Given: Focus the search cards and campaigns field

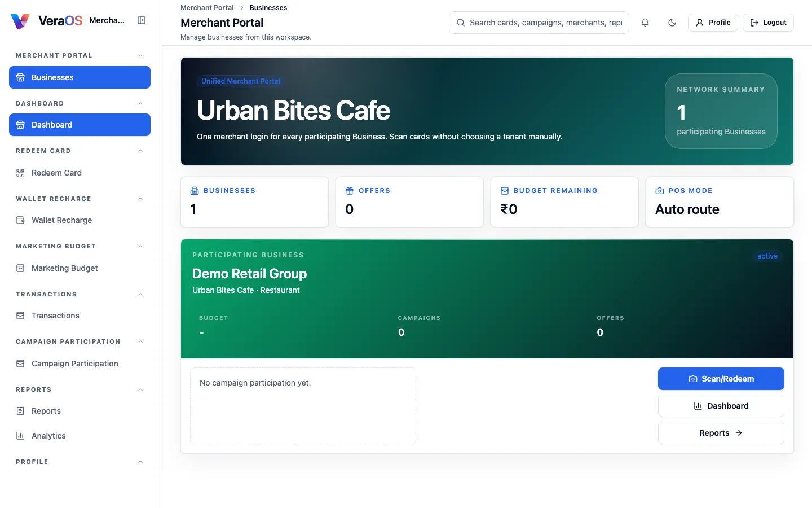Looking at the screenshot, I should pyautogui.click(x=539, y=23).
